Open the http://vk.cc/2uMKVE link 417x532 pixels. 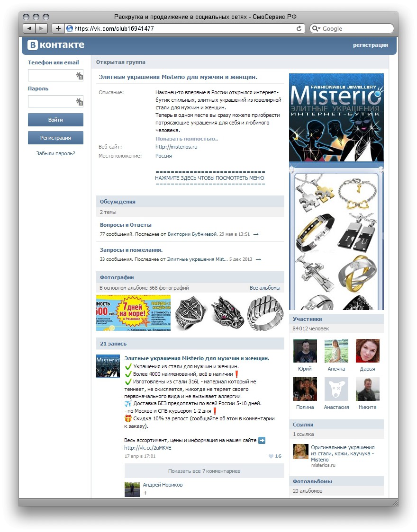(148, 448)
